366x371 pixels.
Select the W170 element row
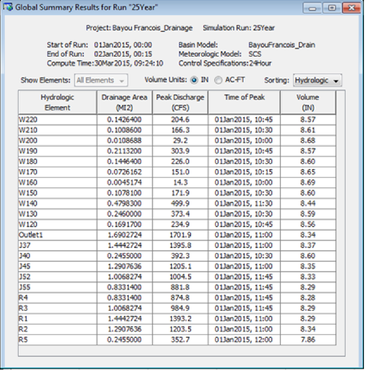click(177, 172)
